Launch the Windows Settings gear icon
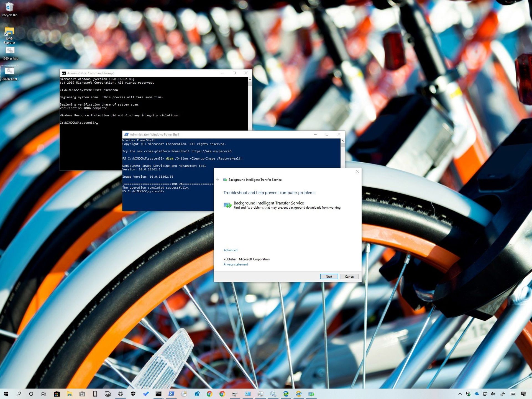Image resolution: width=532 pixels, height=399 pixels. click(120, 394)
